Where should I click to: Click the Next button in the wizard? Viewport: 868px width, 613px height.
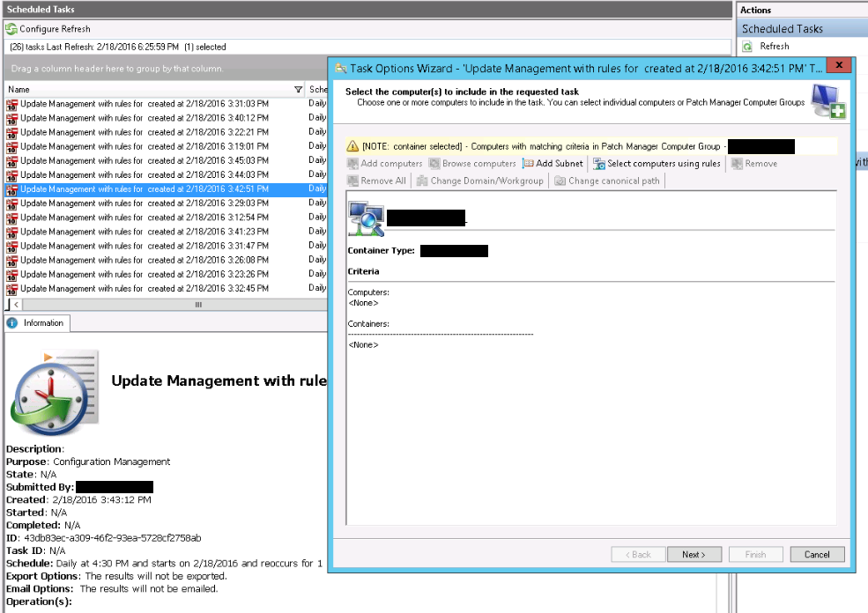(694, 554)
